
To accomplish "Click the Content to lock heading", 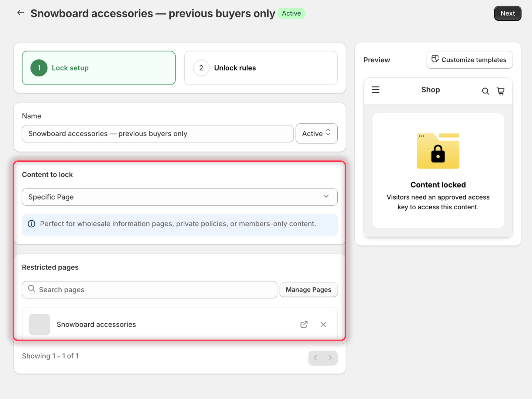I will coord(47,175).
